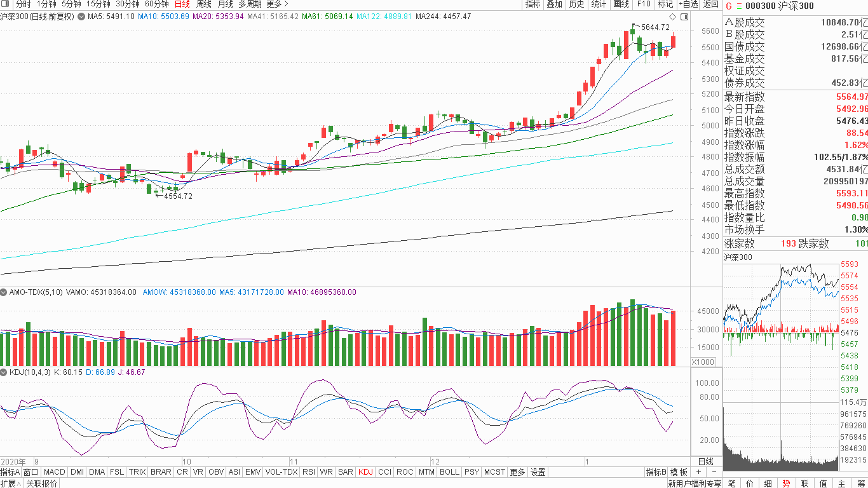The image size is (868, 488).
Task: Open the 历史 history menu
Action: tap(576, 4)
